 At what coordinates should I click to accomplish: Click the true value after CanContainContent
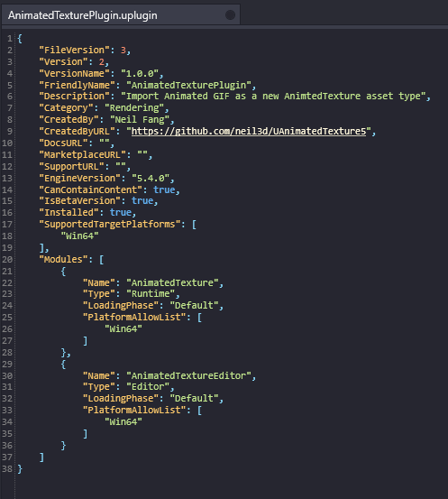[164, 190]
